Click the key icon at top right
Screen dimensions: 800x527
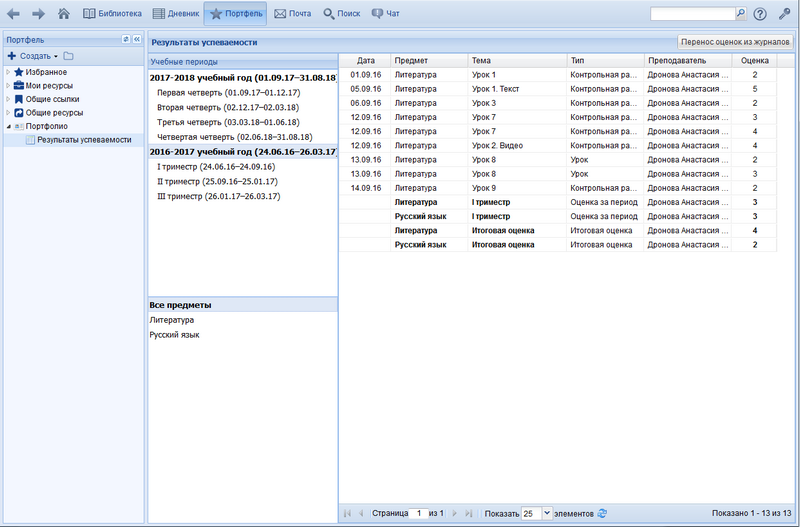click(784, 14)
